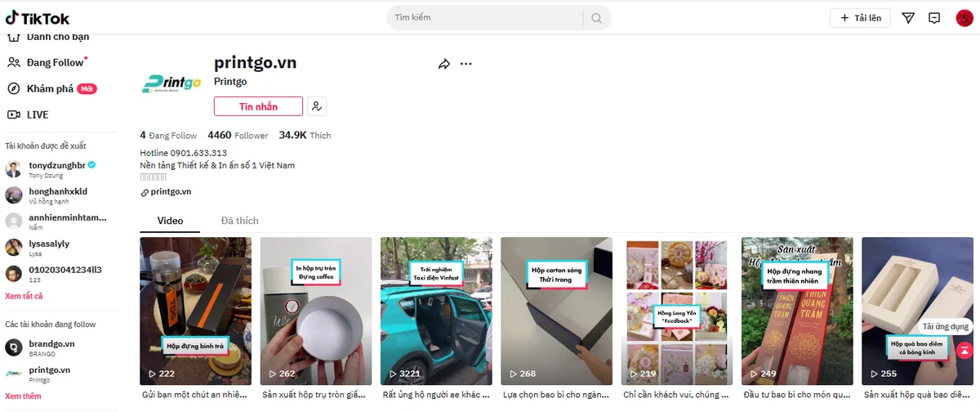The height and width of the screenshot is (412, 980).
Task: Open the inbox messages icon
Action: click(x=934, y=18)
